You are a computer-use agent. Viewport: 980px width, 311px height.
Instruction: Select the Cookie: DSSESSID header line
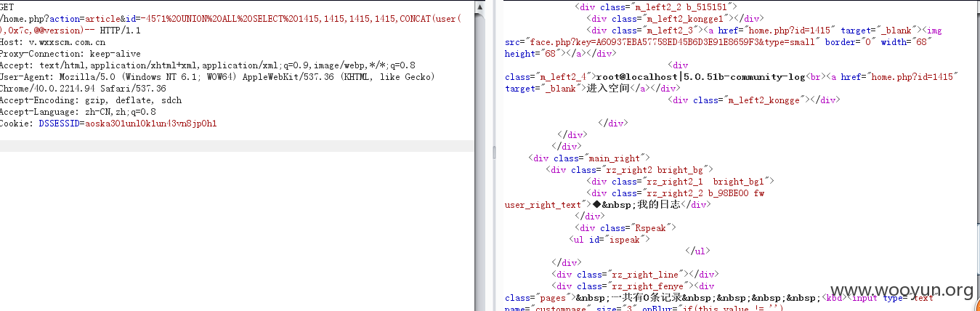coord(108,124)
